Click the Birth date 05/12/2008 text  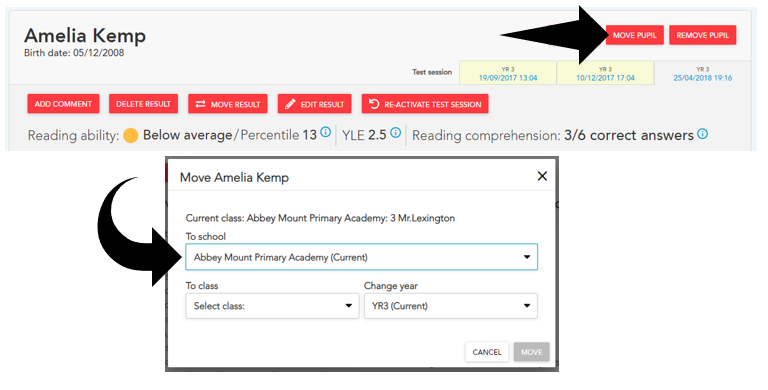point(74,53)
